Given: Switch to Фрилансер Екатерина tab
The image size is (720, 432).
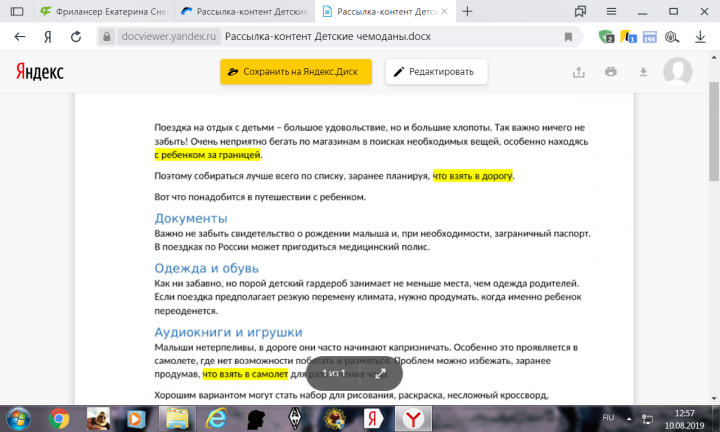Looking at the screenshot, I should (104, 11).
